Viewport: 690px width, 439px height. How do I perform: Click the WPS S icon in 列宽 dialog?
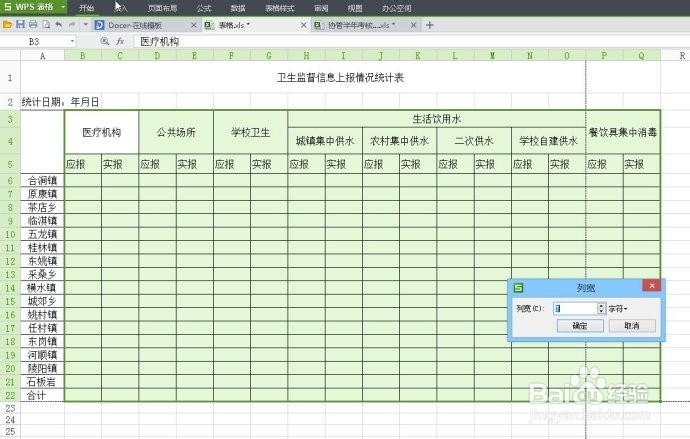(518, 288)
